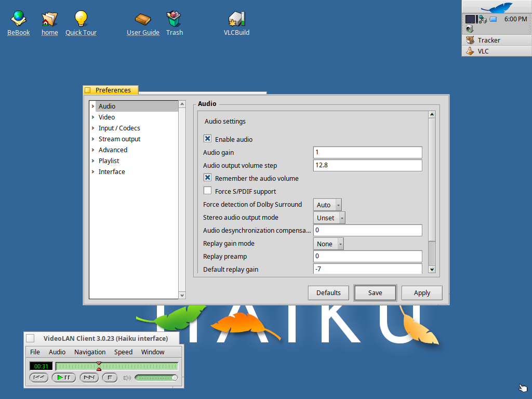Open the Audio menu in VLC
Viewport: 532px width, 399px height.
pyautogui.click(x=57, y=352)
